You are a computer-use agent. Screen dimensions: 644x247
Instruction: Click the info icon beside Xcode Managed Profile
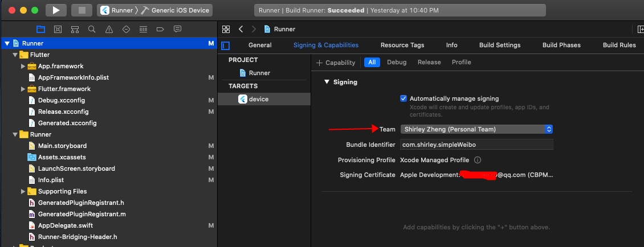coord(478,160)
